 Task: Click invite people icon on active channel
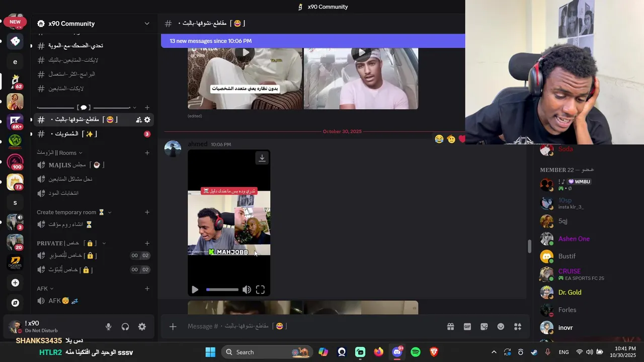138,120
